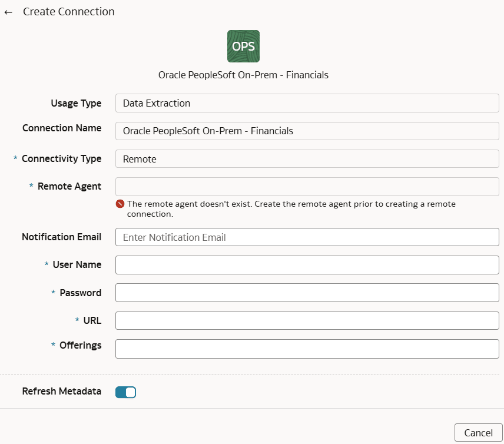504x444 pixels.
Task: Select the Cancel button
Action: [479, 432]
